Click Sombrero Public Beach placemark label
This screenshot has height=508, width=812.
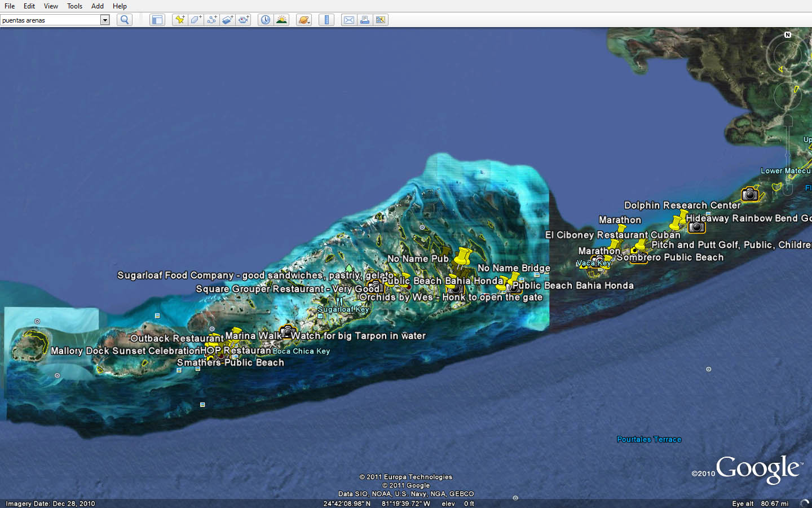[x=670, y=257]
